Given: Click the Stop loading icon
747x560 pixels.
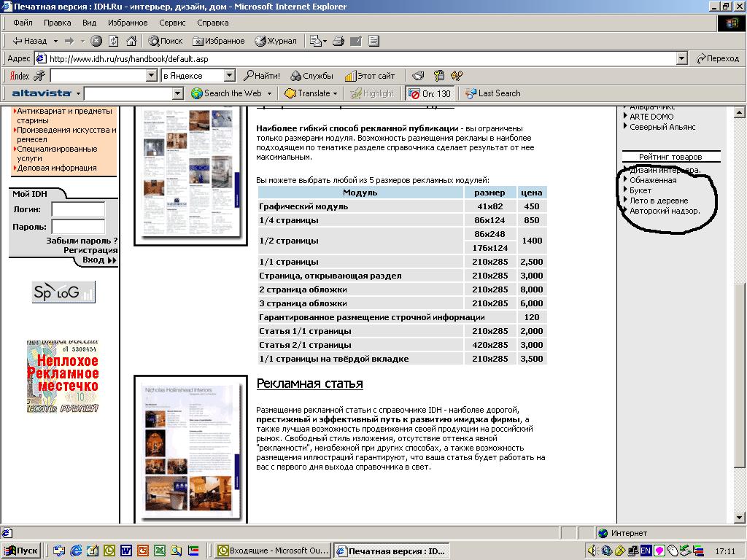Looking at the screenshot, I should tap(96, 41).
